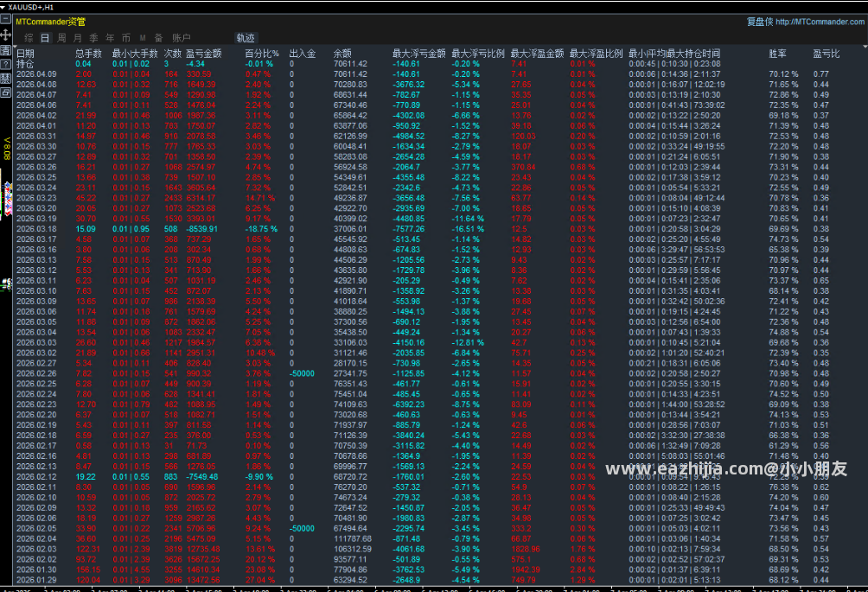This screenshot has width=868, height=592.
Task: Click the MTCommander资管 title
Action: [x=50, y=22]
